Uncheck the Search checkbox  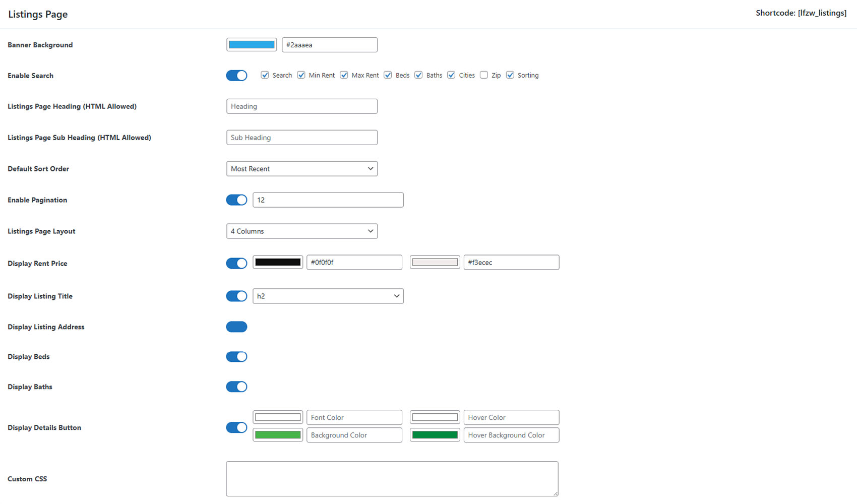(265, 75)
